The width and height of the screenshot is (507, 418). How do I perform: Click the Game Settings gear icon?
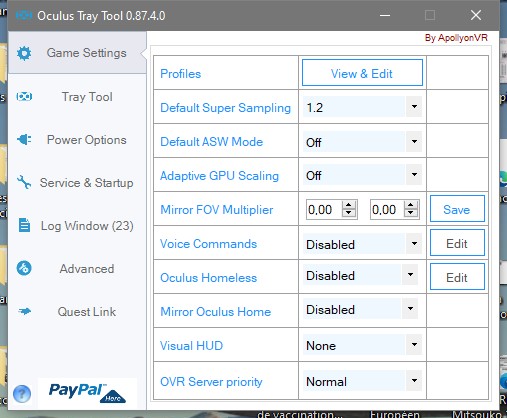pos(24,53)
